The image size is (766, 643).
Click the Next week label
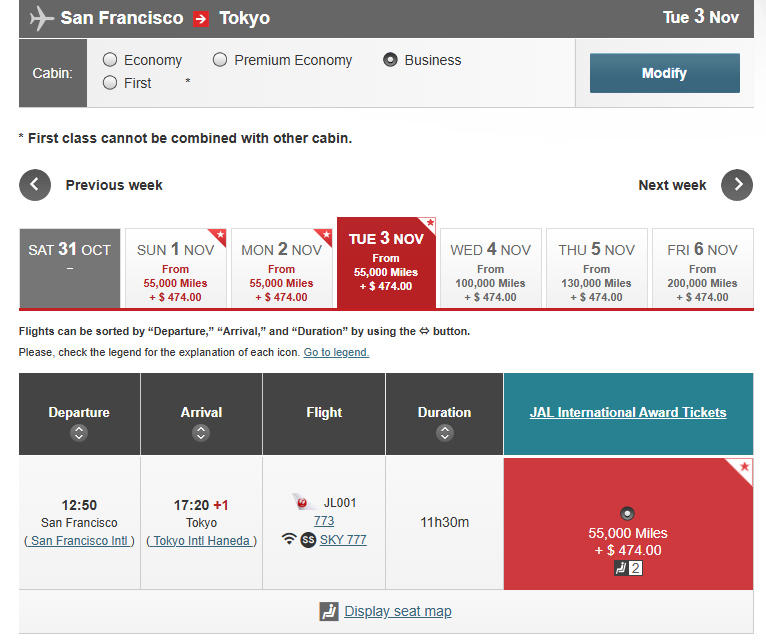point(672,185)
